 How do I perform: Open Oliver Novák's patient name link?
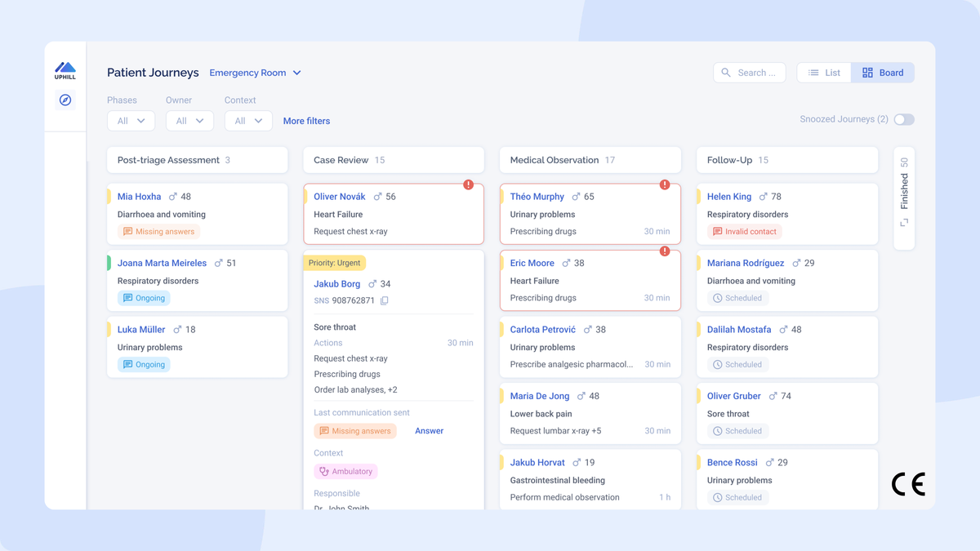click(x=340, y=197)
